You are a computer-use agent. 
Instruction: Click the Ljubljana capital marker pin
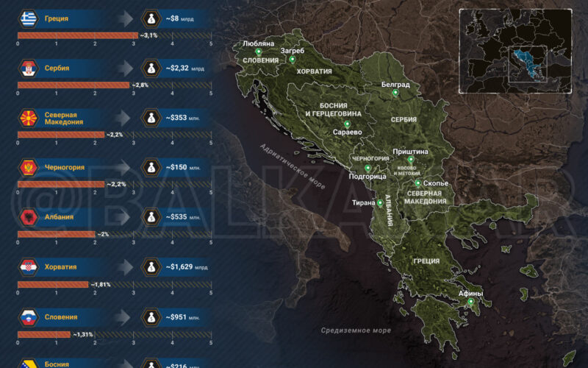(259, 52)
